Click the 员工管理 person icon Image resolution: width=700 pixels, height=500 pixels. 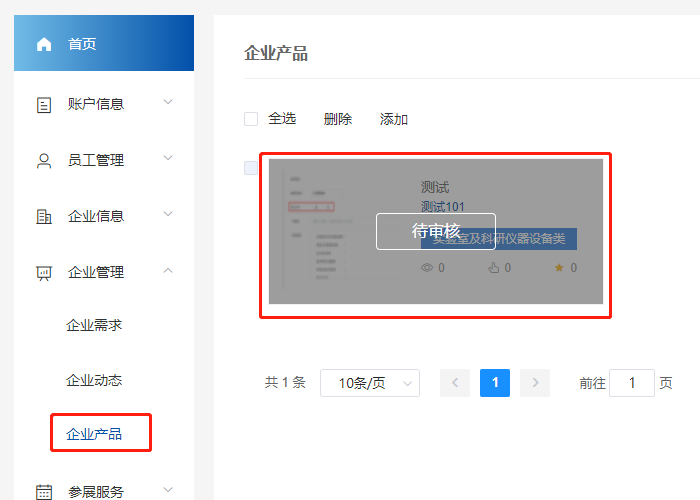coord(43,160)
